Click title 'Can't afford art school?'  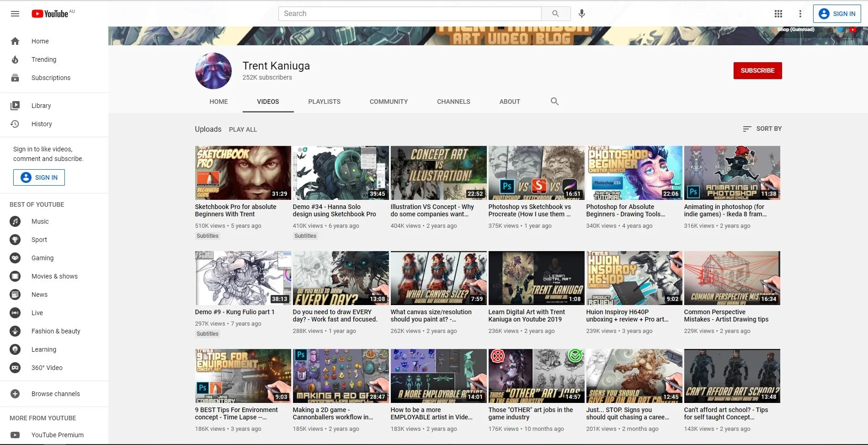(x=726, y=413)
